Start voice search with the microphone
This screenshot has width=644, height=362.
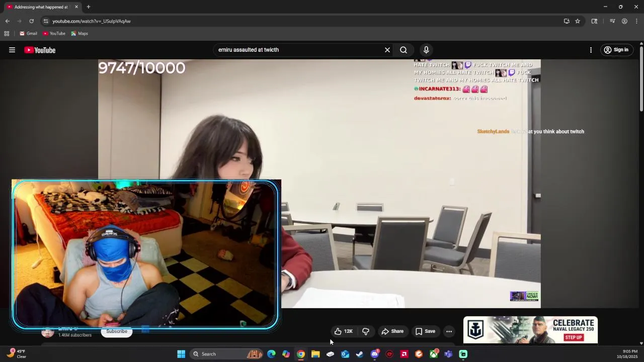click(426, 50)
